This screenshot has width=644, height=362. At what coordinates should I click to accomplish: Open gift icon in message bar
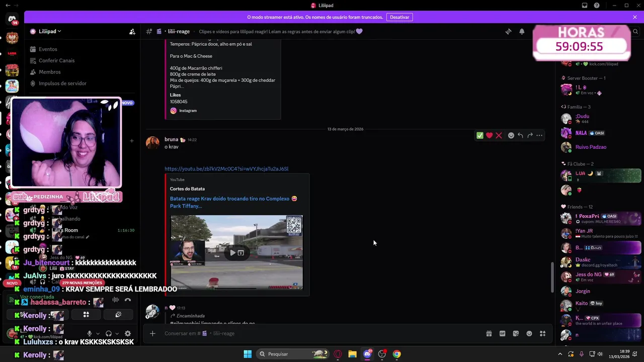(489, 333)
